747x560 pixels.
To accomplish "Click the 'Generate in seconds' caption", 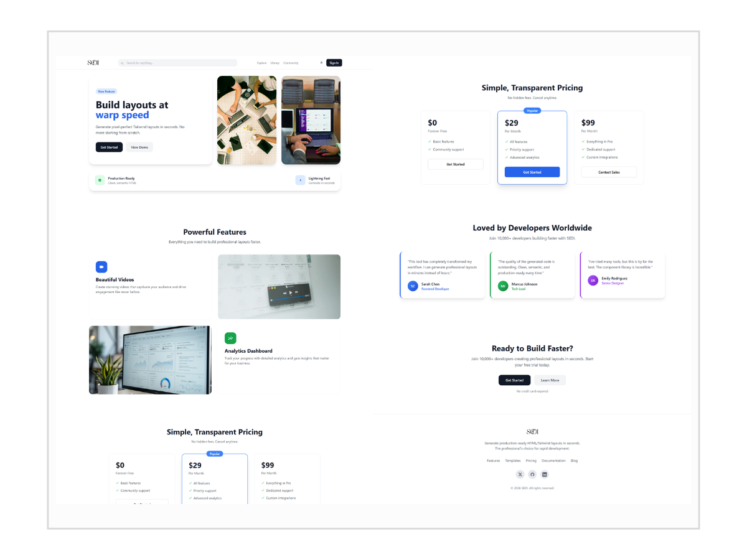I will point(321,184).
